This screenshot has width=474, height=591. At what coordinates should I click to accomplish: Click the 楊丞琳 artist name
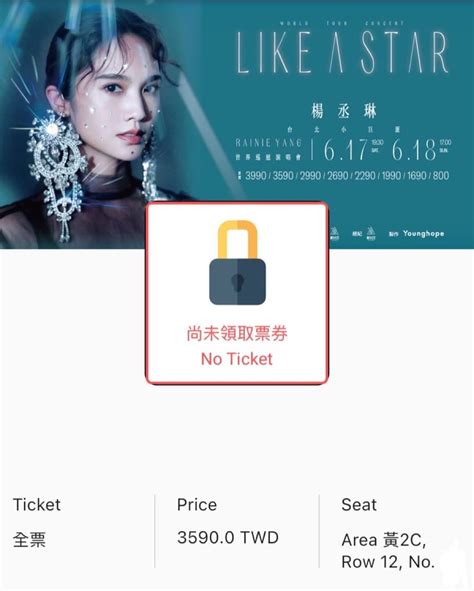click(x=343, y=112)
